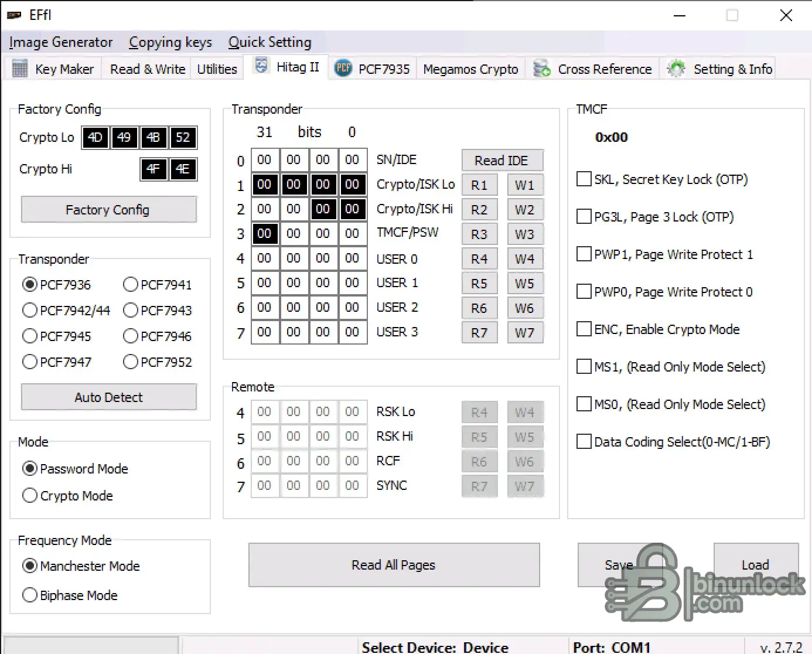Viewport: 812px width, 654px height.
Task: Click W6 beside USER 2
Action: coord(525,308)
